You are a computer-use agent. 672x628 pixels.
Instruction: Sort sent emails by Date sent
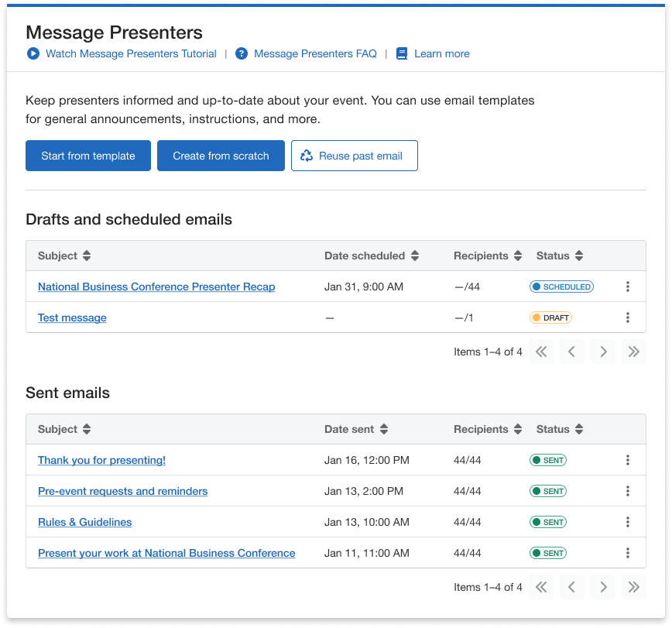[x=384, y=429]
